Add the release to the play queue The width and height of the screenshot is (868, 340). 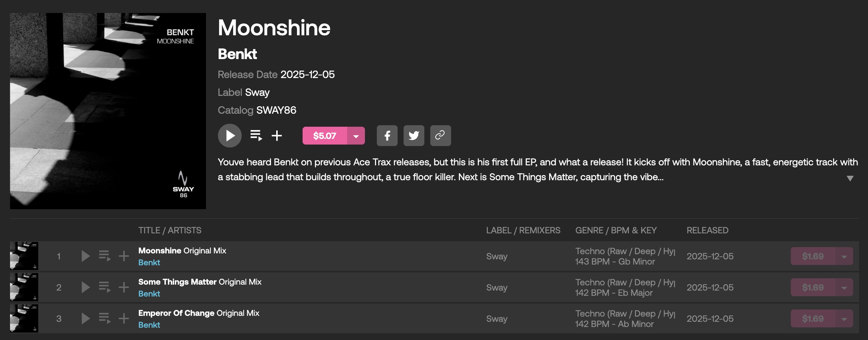click(256, 136)
